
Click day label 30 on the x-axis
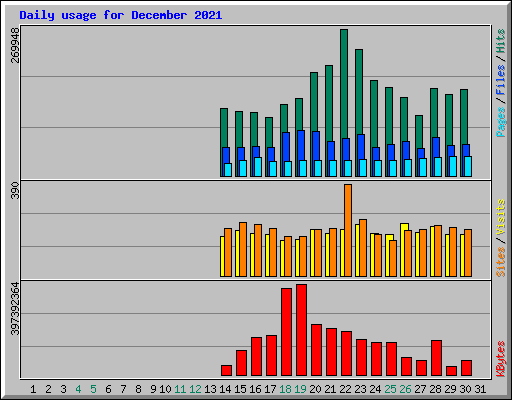(x=465, y=389)
